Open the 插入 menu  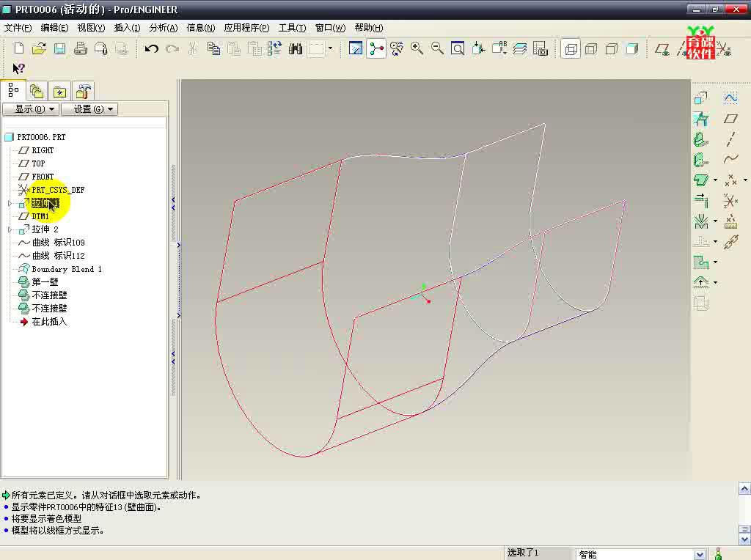point(127,28)
